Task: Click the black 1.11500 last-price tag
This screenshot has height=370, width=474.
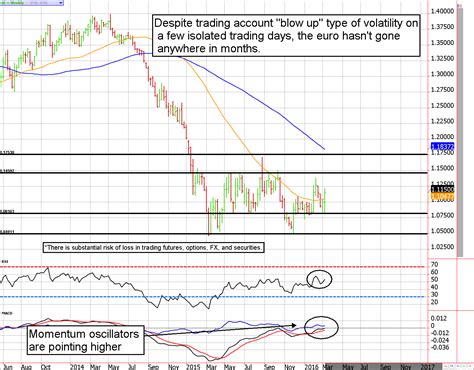Action: 442,189
